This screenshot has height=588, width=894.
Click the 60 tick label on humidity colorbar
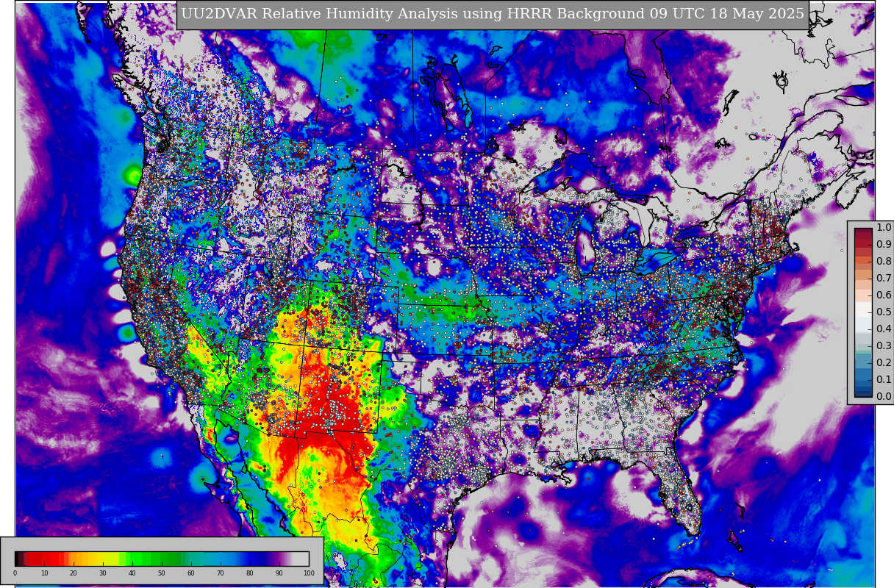tap(191, 573)
